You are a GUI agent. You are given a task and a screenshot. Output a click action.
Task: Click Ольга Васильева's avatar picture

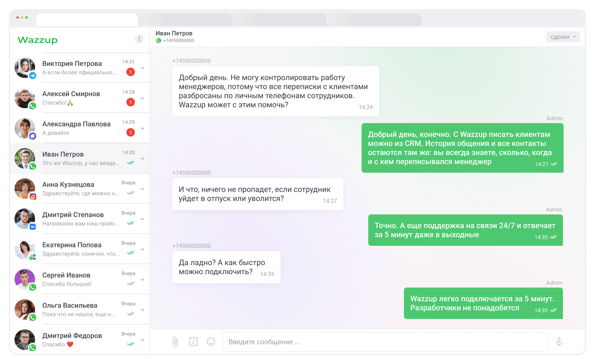click(25, 310)
